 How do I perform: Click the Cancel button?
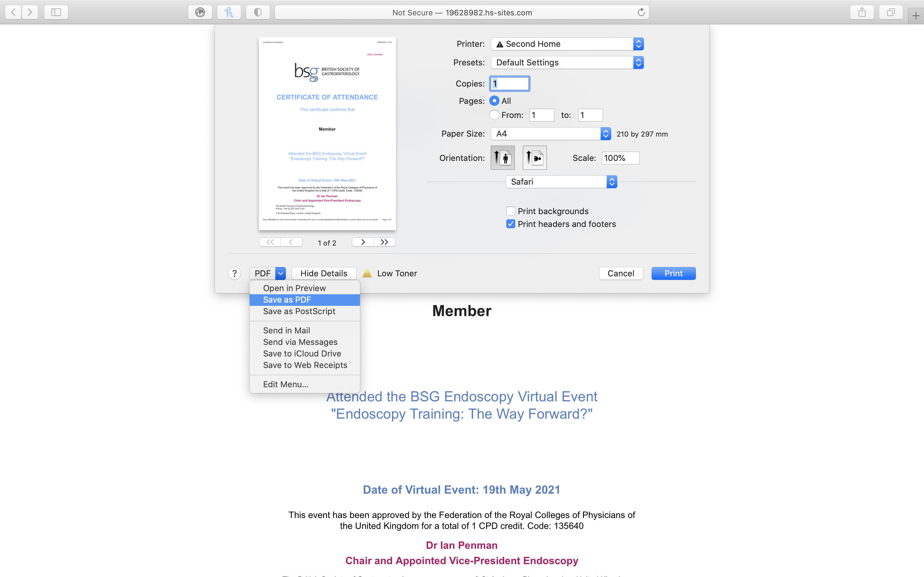coord(620,273)
